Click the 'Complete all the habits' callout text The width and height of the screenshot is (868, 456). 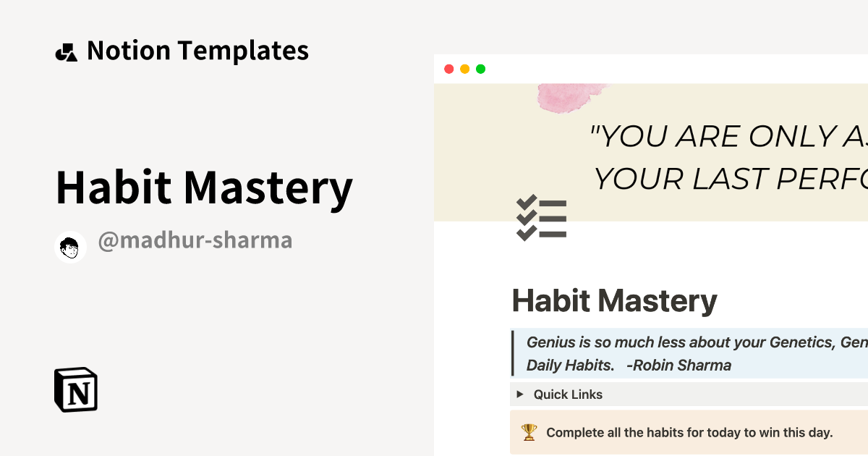tap(689, 432)
